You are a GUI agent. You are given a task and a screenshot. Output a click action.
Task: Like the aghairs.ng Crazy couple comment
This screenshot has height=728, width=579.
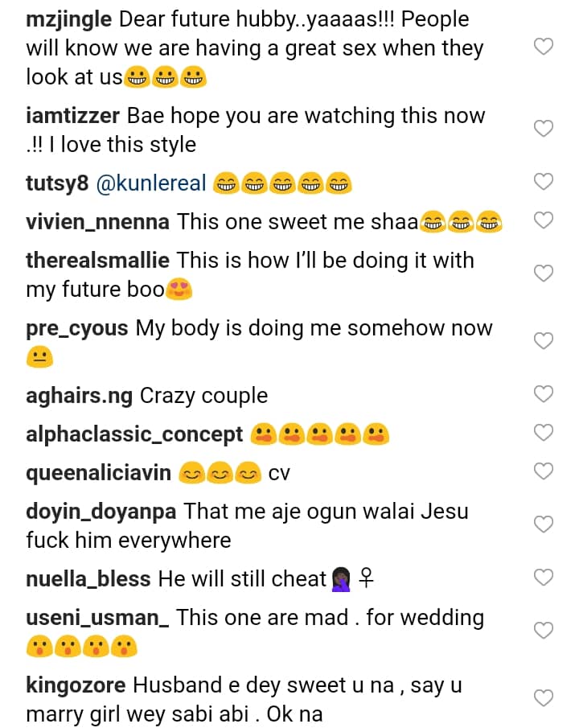pyautogui.click(x=544, y=394)
